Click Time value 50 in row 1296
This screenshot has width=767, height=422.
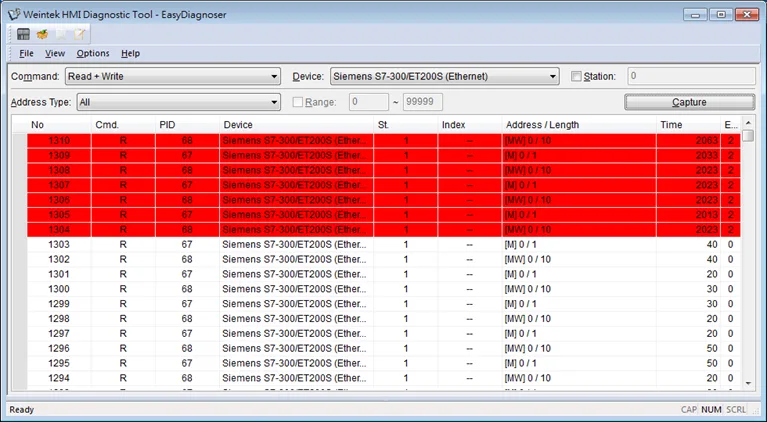click(x=712, y=348)
